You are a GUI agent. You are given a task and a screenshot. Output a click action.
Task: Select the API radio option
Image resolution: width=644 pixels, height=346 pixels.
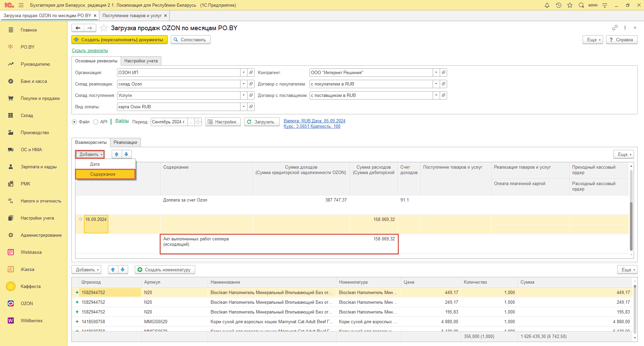96,122
